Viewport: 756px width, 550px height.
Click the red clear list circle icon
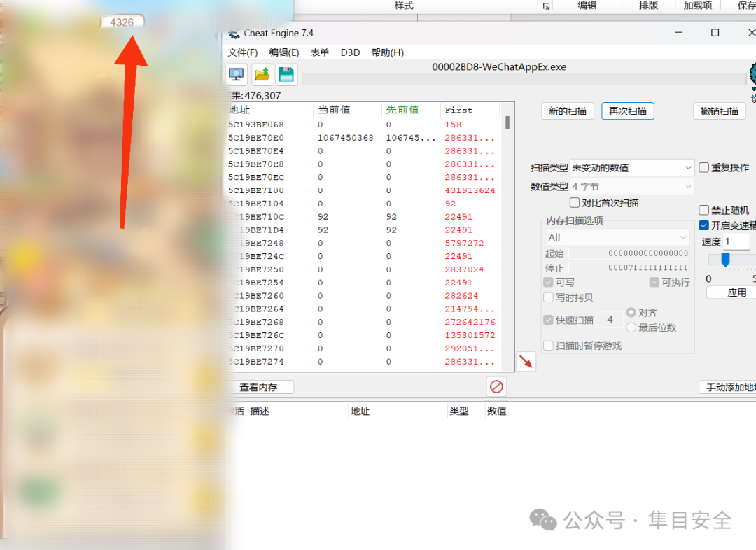[496, 386]
